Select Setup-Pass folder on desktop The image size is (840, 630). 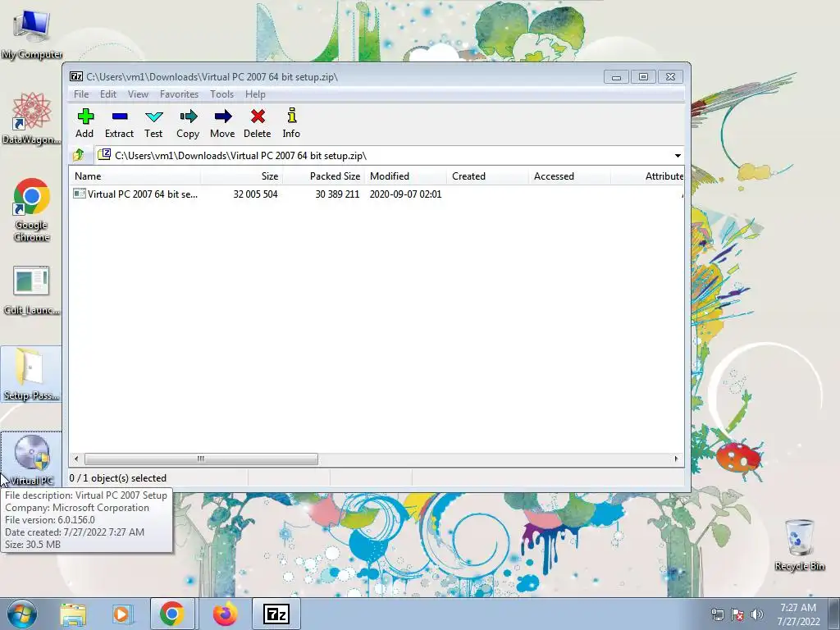pos(31,374)
